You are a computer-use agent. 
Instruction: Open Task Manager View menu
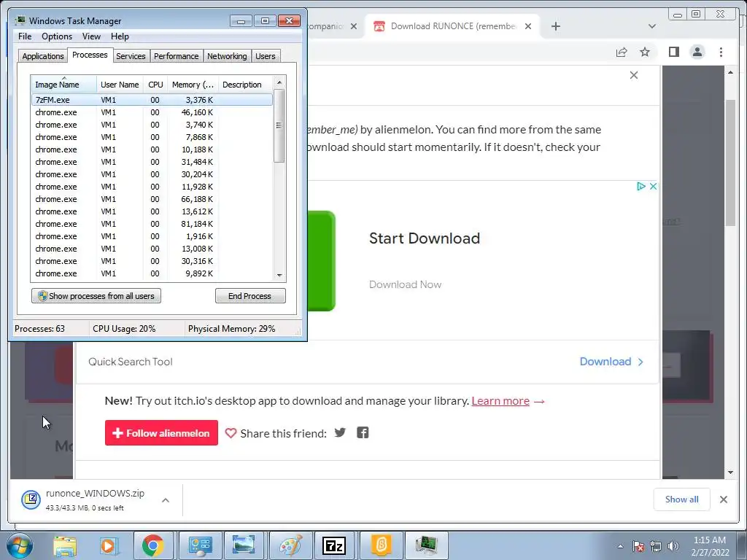91,36
